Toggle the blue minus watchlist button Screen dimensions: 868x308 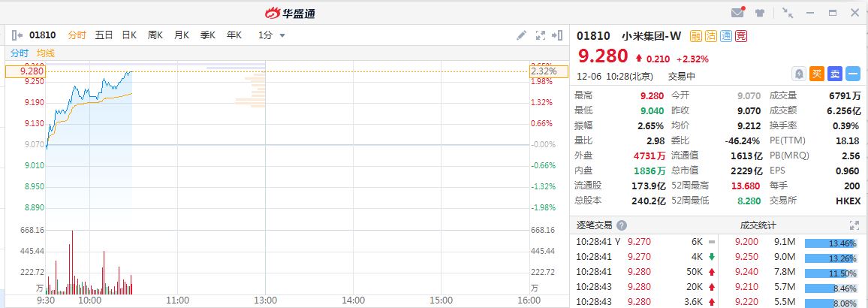click(x=852, y=74)
